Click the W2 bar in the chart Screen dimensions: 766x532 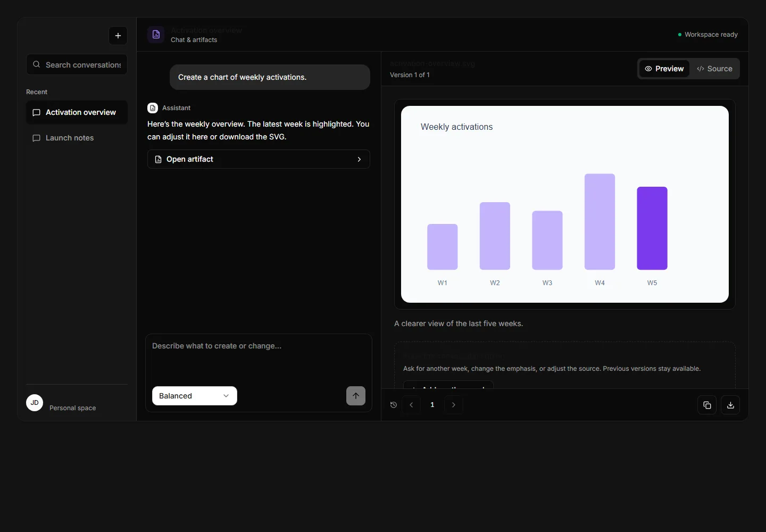click(x=495, y=236)
